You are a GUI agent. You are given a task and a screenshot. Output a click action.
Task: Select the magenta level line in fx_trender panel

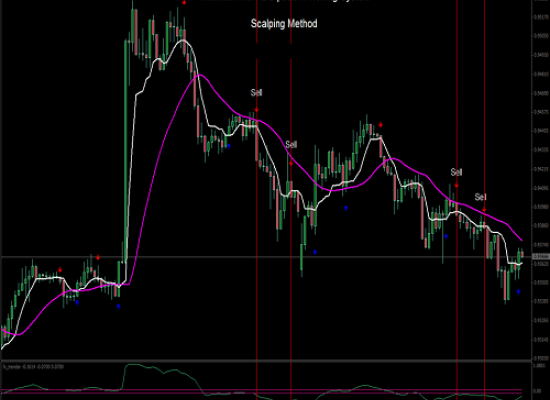point(261,390)
